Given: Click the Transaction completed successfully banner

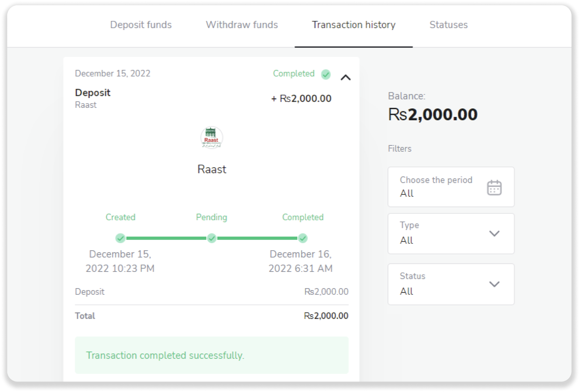Looking at the screenshot, I should point(212,355).
